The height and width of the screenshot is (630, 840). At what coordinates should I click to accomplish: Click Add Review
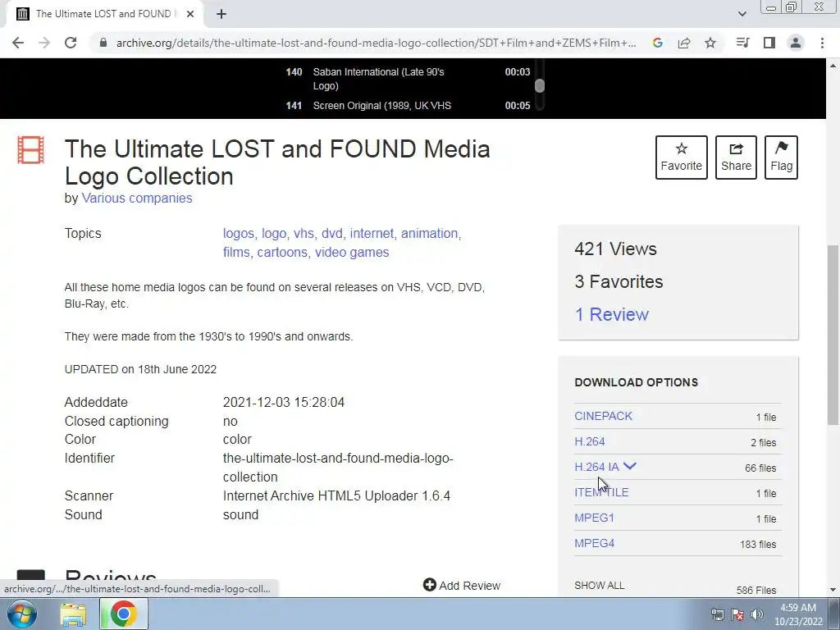462,586
